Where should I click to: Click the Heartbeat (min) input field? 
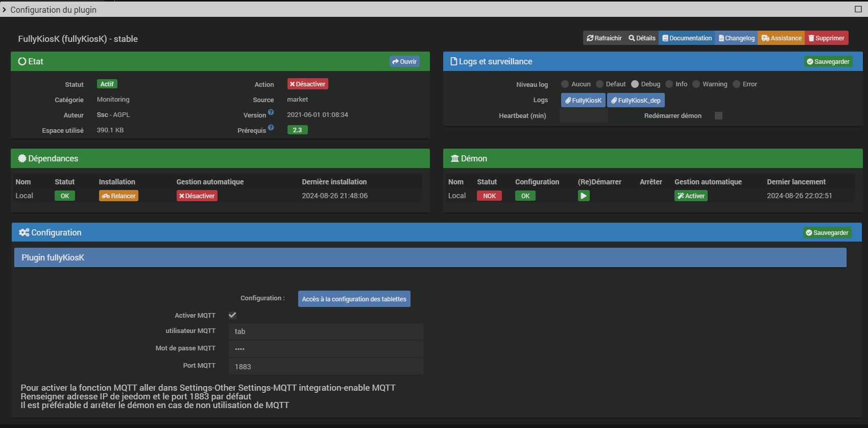584,116
